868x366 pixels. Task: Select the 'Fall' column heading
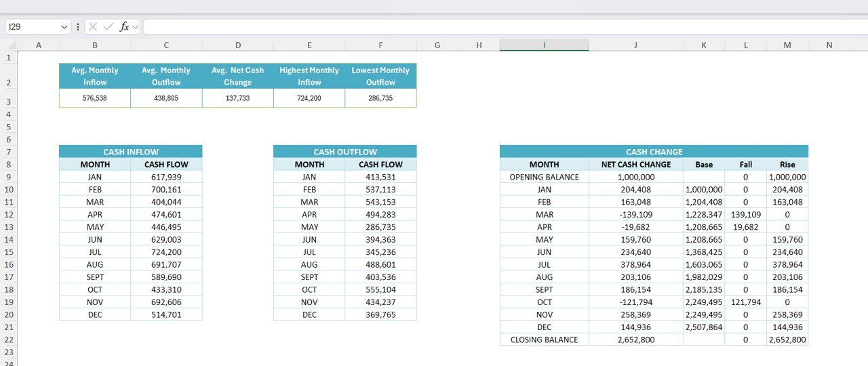pos(746,164)
